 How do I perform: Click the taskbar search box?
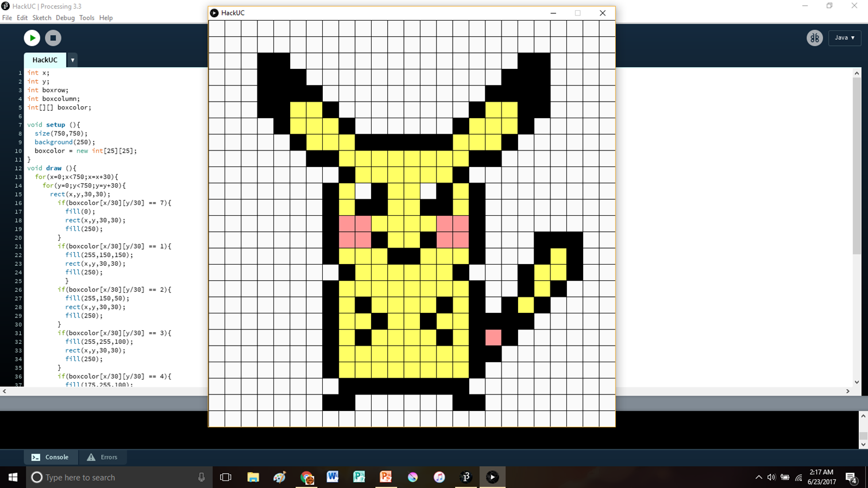coord(118,477)
